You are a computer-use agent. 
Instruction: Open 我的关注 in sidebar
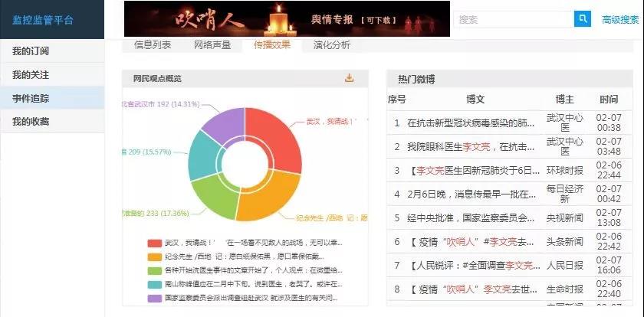coord(52,74)
